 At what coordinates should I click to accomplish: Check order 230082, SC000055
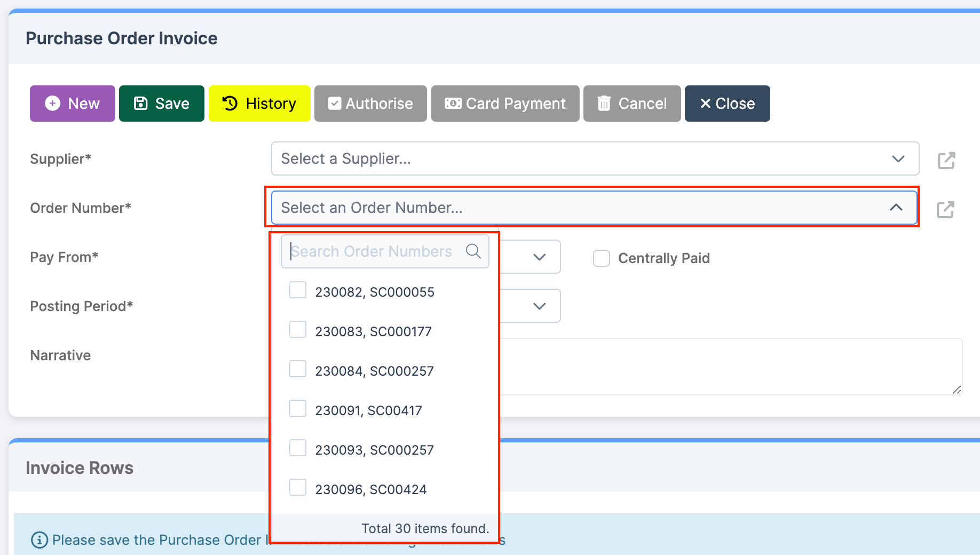pyautogui.click(x=298, y=290)
